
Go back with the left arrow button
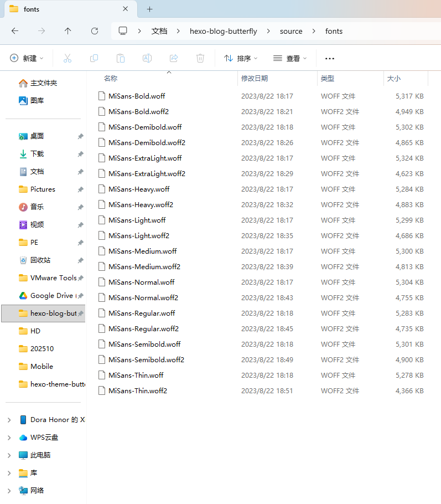point(15,31)
